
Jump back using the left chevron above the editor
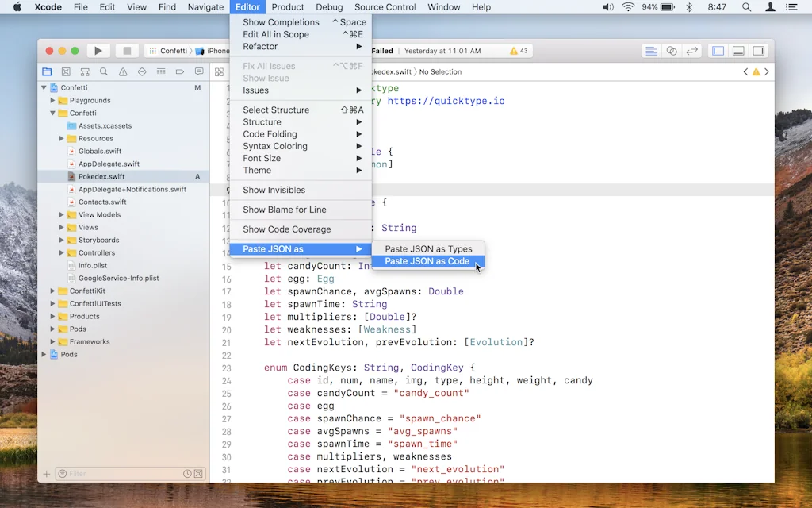click(745, 71)
